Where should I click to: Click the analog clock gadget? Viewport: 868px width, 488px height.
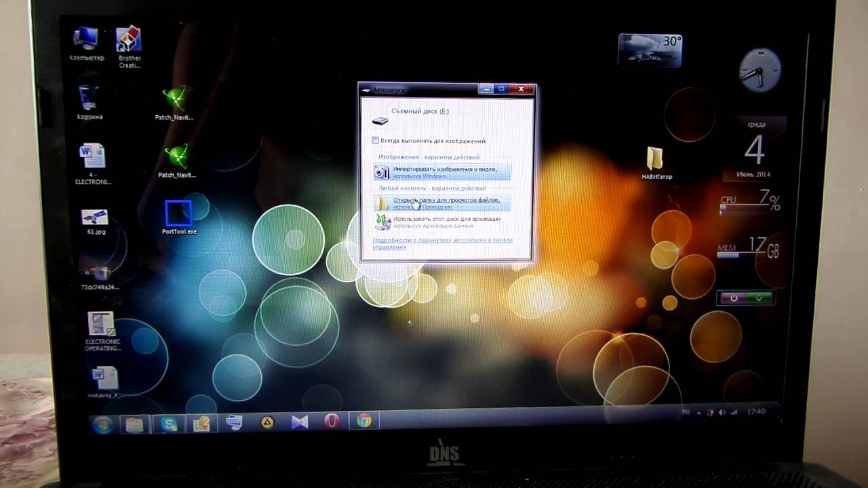click(x=759, y=70)
